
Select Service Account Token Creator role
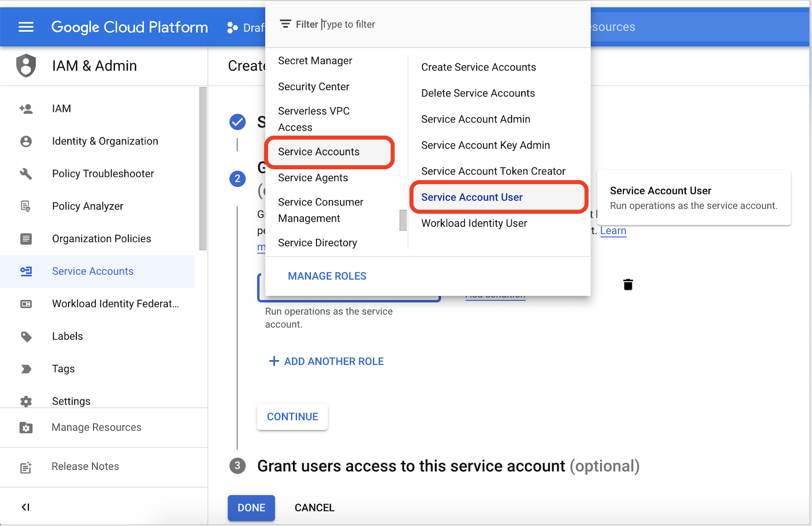tap(493, 171)
